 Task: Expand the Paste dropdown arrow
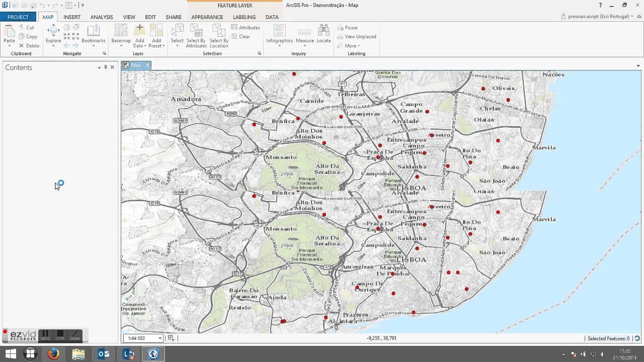coord(9,46)
